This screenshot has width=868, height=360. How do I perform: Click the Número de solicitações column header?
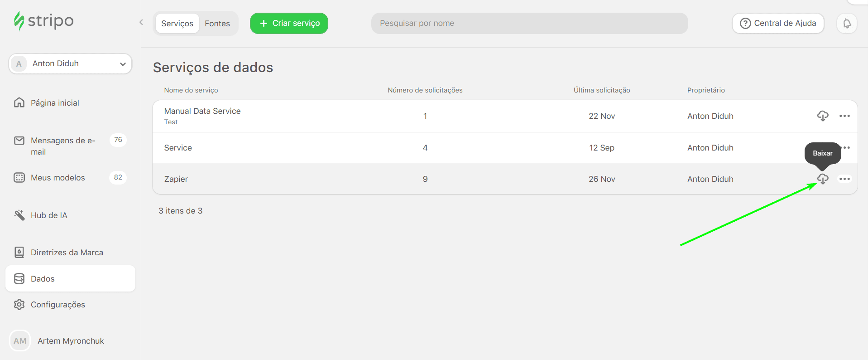click(x=425, y=90)
